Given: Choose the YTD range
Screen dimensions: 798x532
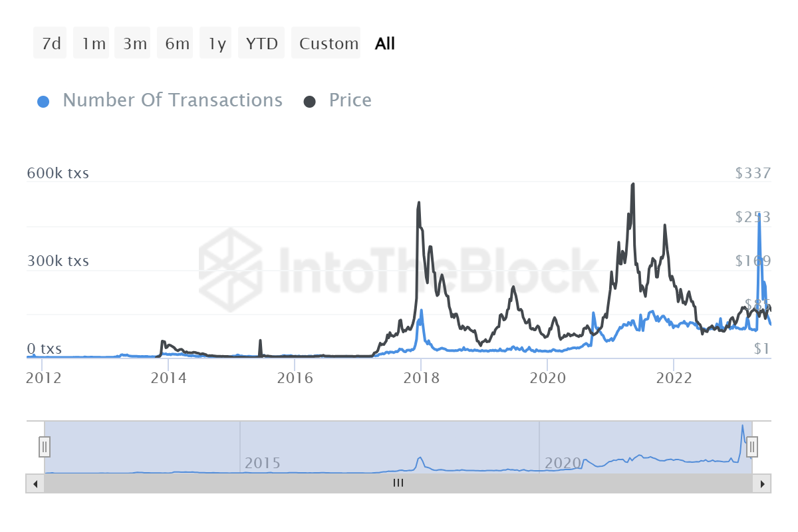Looking at the screenshot, I should coord(261,43).
